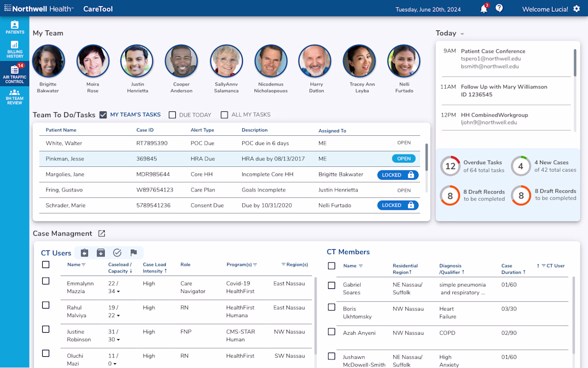This screenshot has height=368, width=588.
Task: Open the 4 New Cases indicator
Action: (x=521, y=166)
